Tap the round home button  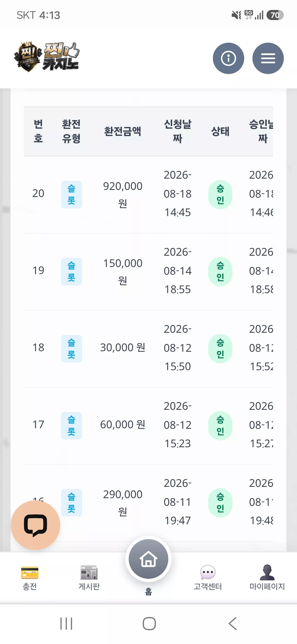148,559
